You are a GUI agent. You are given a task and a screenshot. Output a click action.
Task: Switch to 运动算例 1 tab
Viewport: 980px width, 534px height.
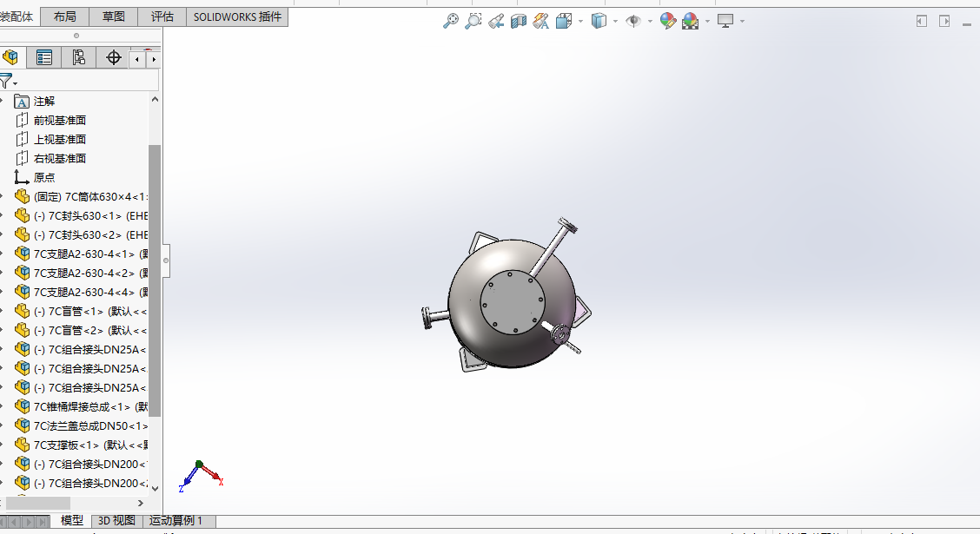click(x=177, y=521)
